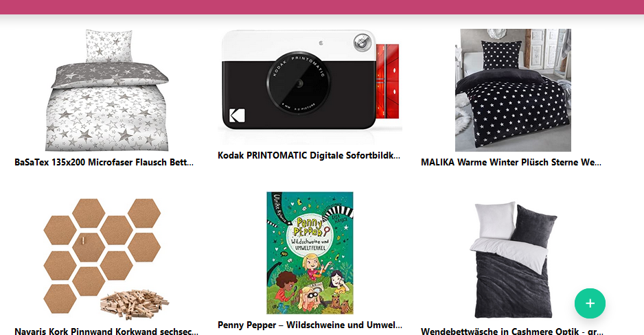The image size is (644, 335).
Task: Open the Penny Pepper book cover
Action: click(x=310, y=253)
